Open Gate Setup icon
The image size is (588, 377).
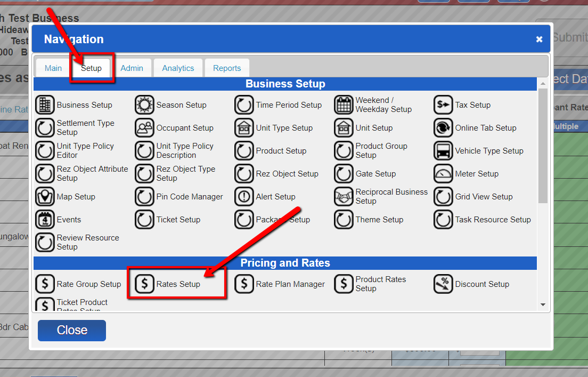click(344, 173)
